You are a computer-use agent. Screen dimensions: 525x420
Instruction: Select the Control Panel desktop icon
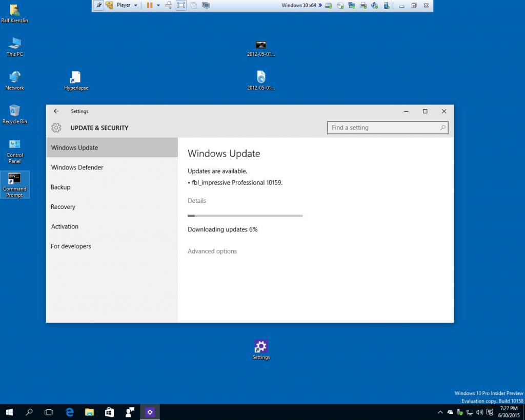pos(15,151)
